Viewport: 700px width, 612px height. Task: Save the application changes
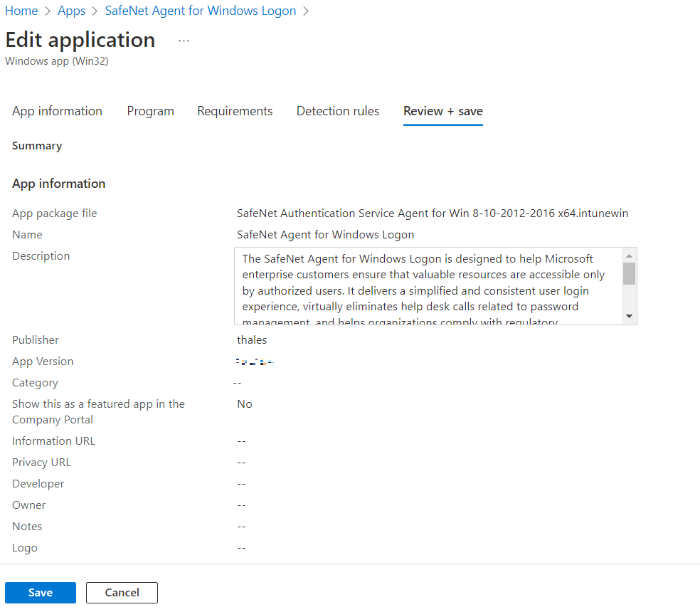41,592
